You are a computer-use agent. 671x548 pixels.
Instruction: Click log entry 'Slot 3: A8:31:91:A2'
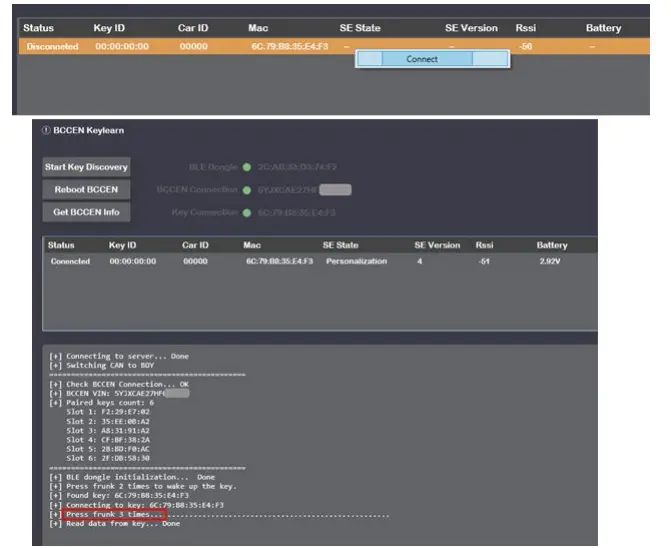108,431
